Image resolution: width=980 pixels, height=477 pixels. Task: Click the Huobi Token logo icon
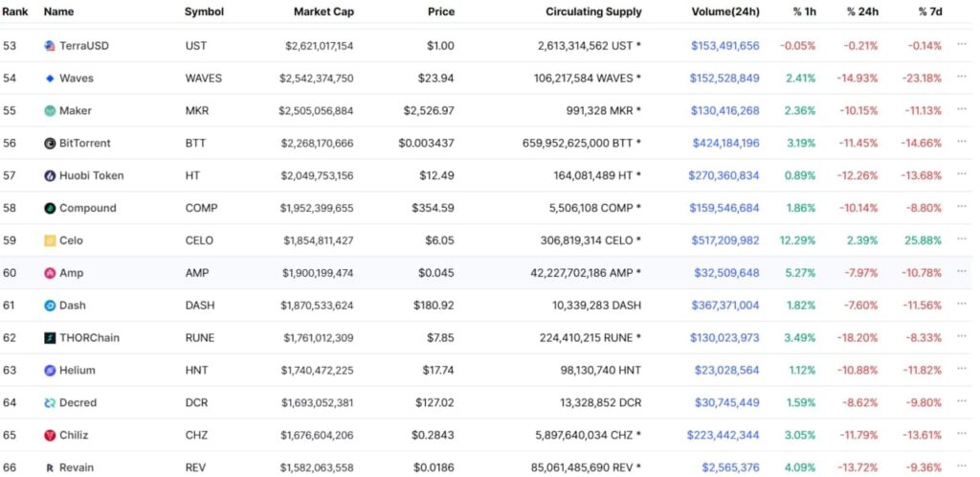pyautogui.click(x=50, y=176)
